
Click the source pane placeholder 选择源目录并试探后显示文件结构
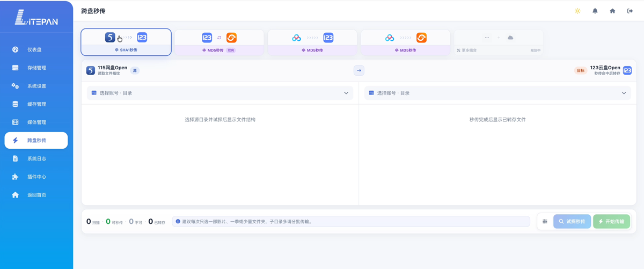pyautogui.click(x=220, y=120)
